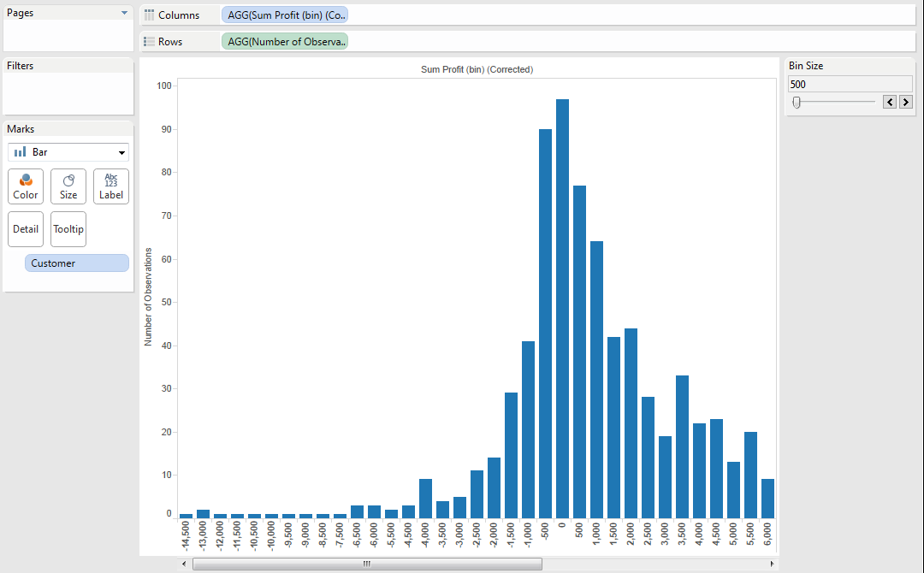The image size is (924, 573).
Task: Open the Color mark property
Action: click(x=25, y=186)
